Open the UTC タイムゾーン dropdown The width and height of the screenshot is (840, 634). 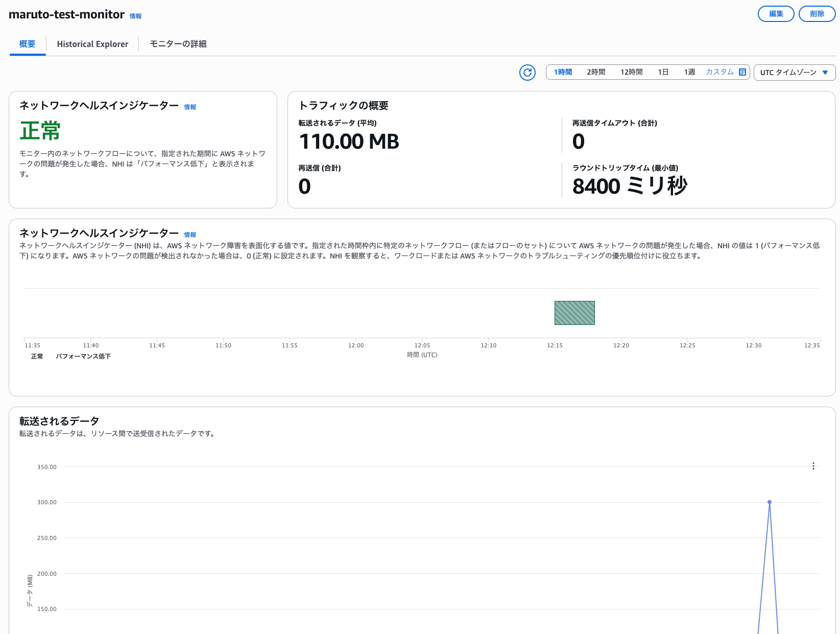click(795, 73)
